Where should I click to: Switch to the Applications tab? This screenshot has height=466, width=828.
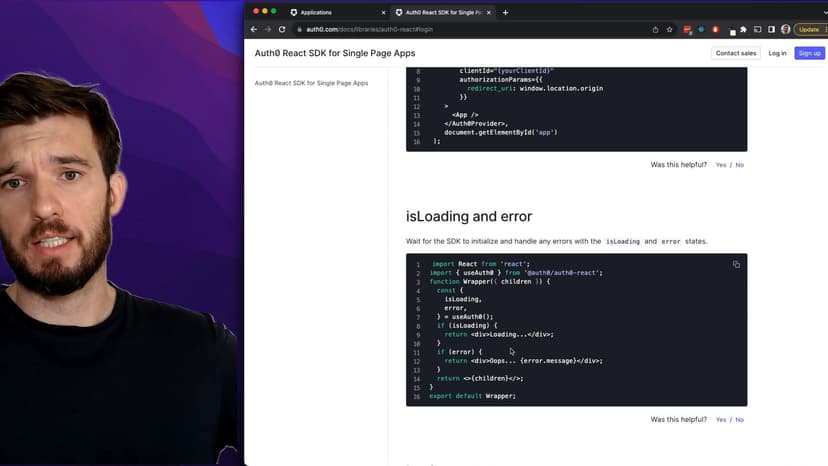(x=330, y=12)
